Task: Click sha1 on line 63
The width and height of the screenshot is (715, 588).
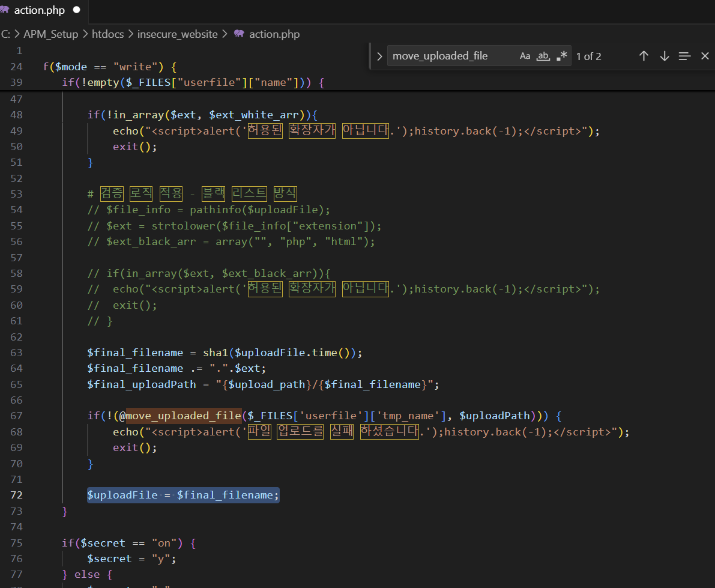Action: (216, 353)
